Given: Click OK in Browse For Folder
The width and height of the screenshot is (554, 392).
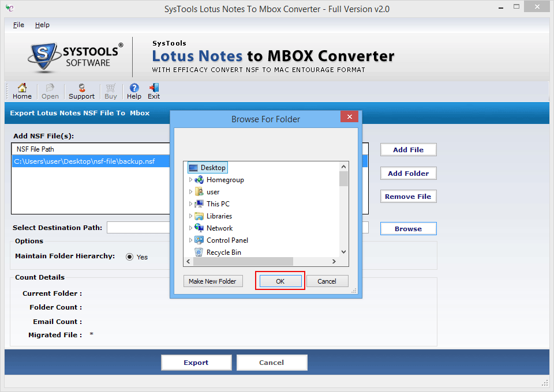Looking at the screenshot, I should pyautogui.click(x=280, y=281).
